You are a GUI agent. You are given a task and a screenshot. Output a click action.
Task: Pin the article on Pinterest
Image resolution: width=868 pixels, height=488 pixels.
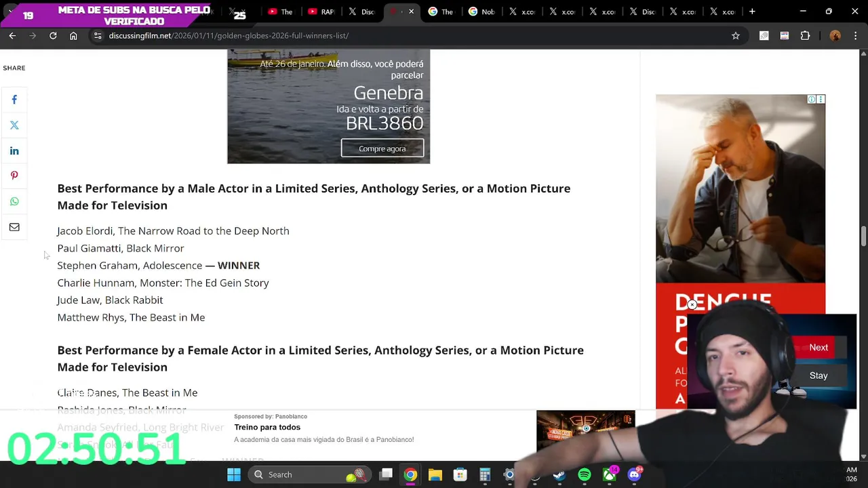(x=14, y=176)
